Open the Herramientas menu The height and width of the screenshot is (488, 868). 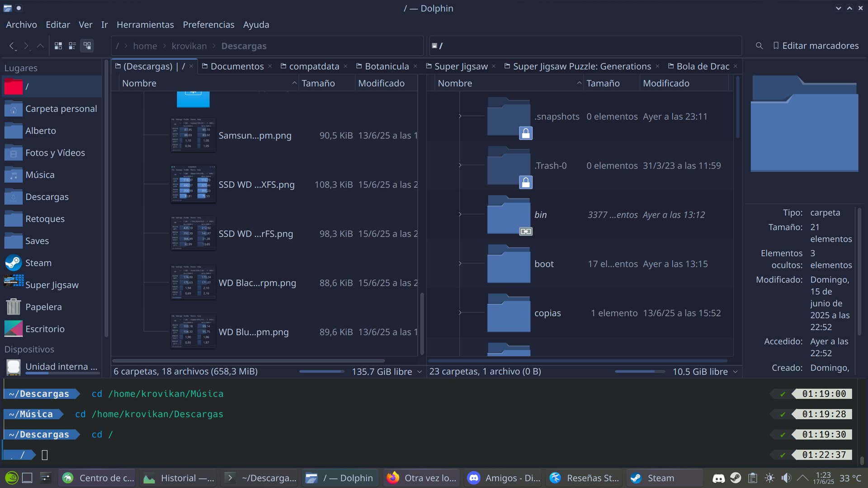pos(145,24)
